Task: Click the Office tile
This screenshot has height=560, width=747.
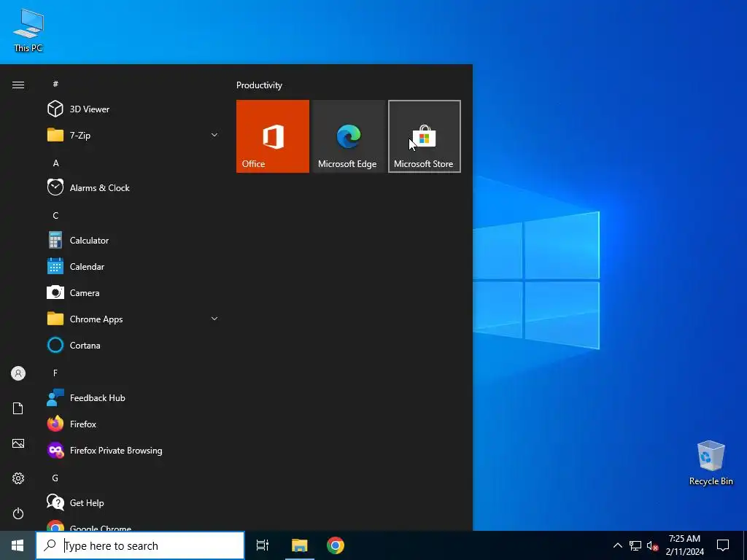Action: coord(273,136)
